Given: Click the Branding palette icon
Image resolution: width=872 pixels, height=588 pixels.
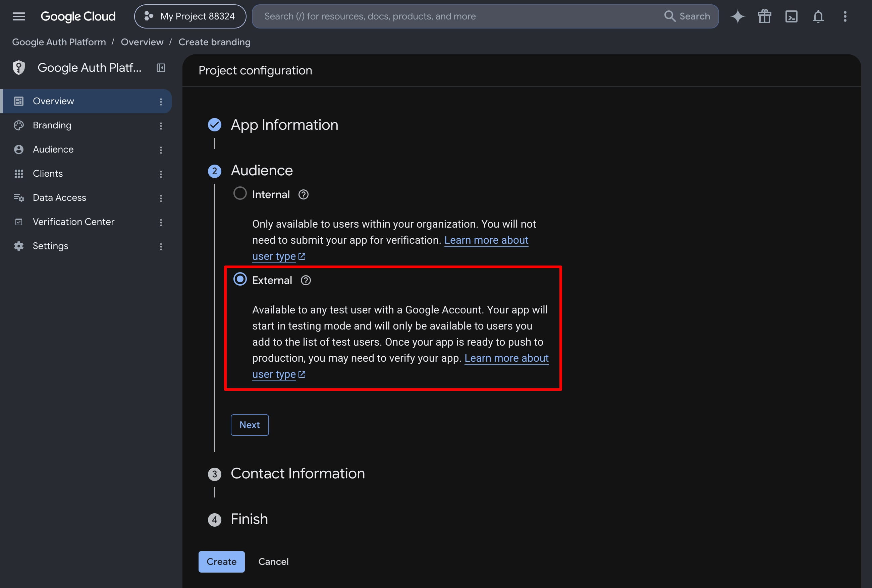Looking at the screenshot, I should pyautogui.click(x=19, y=125).
